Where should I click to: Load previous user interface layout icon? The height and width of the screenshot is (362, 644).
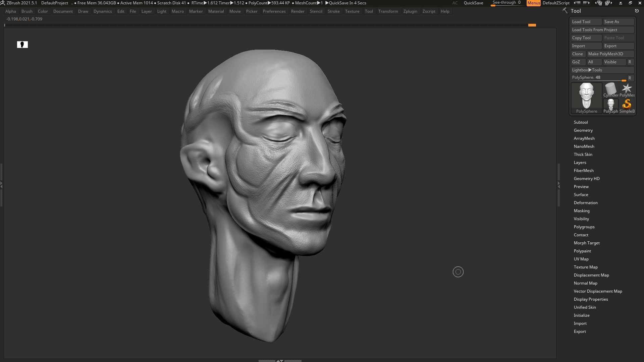599,3
